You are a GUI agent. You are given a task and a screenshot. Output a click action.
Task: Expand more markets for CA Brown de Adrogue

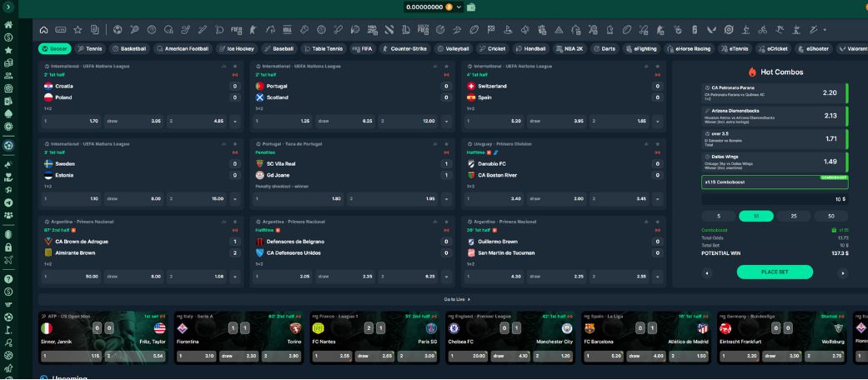coord(234,276)
